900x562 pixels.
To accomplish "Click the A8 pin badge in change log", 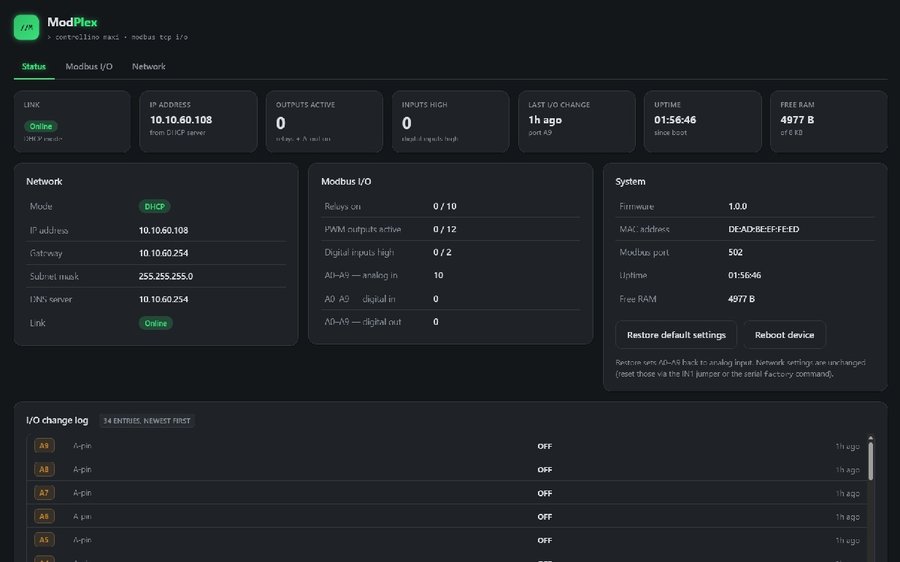I will pos(44,469).
